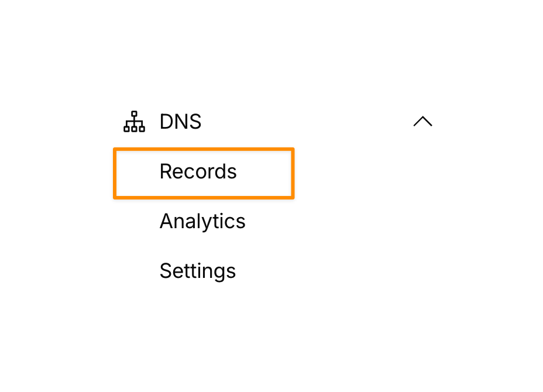Navigate to Settings under DNS

[198, 271]
